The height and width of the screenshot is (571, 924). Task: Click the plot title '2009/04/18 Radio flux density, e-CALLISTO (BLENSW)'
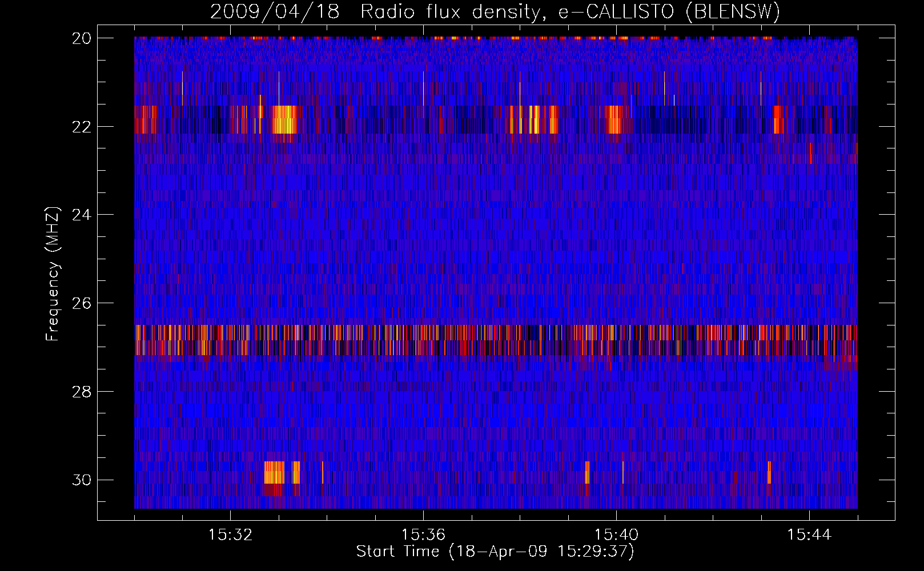495,12
